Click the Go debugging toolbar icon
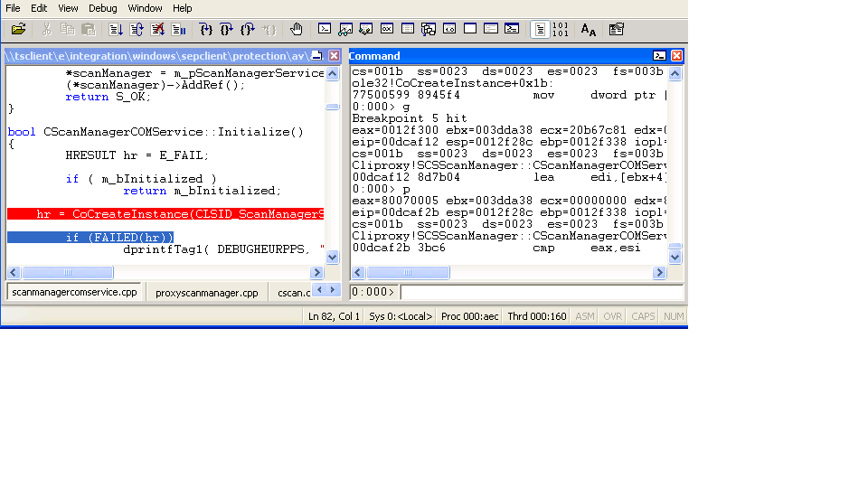868x488 pixels. pos(115,29)
